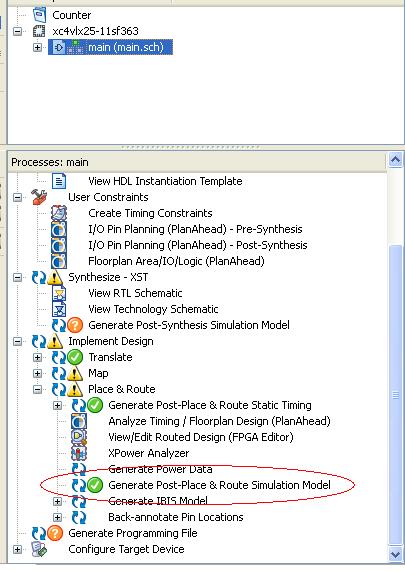Select View Technology Schematic process
Image resolution: width=405 pixels, height=571 pixels.
153,309
